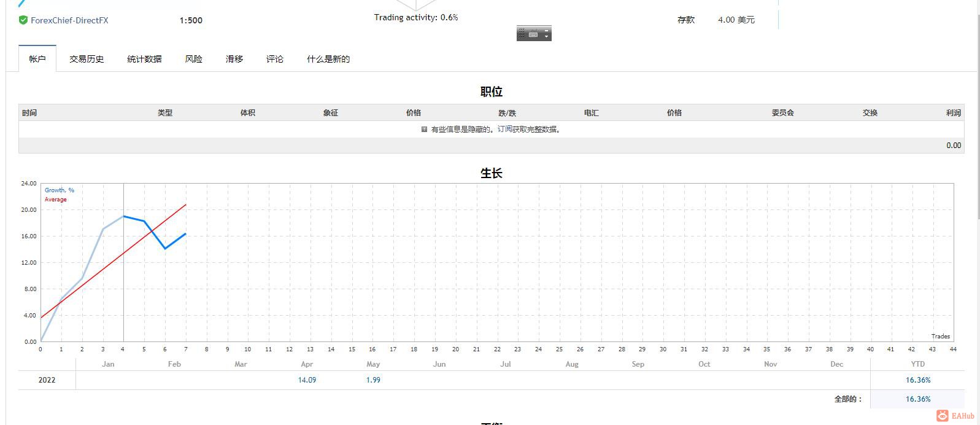Open the 统计数据 tab

pyautogui.click(x=144, y=59)
